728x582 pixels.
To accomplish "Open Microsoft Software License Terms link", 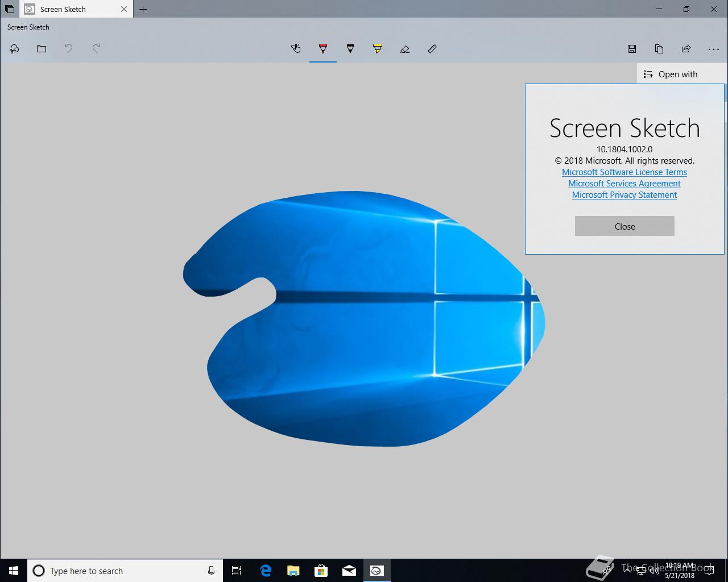I will pos(624,172).
